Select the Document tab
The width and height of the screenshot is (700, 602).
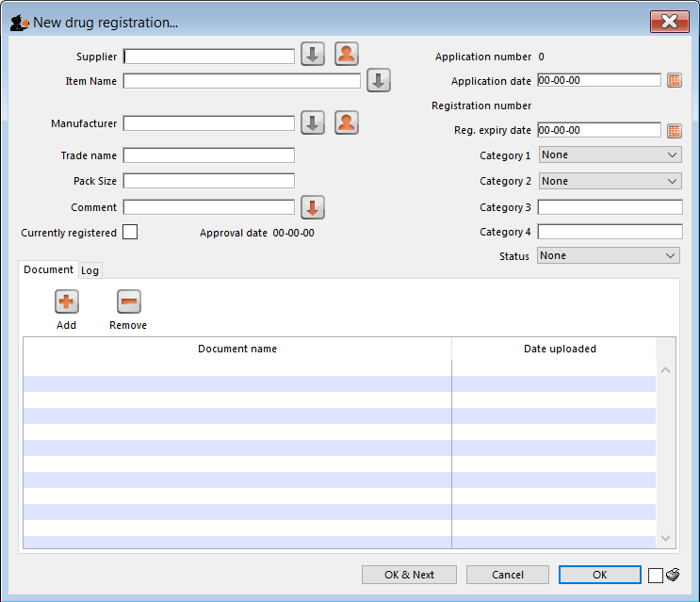[x=48, y=269]
